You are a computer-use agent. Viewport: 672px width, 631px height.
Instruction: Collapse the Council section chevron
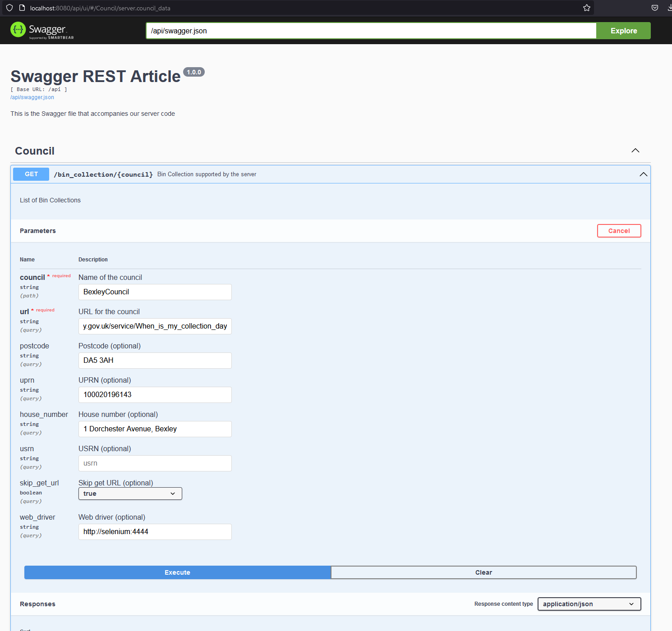(x=635, y=151)
